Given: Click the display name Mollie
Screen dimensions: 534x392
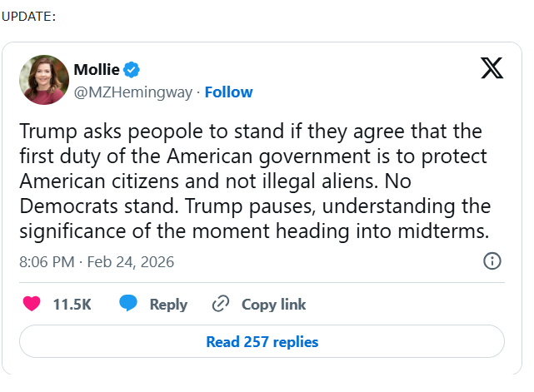Looking at the screenshot, I should tap(97, 69).
